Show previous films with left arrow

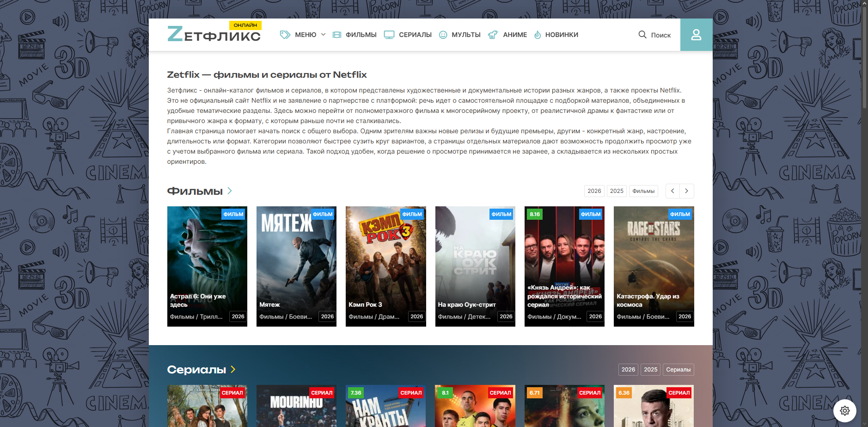tap(672, 191)
